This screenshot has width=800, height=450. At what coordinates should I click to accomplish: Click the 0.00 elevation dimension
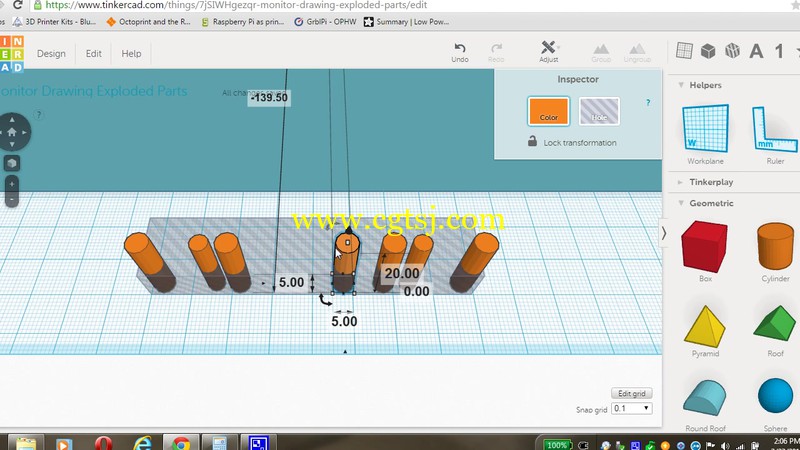[x=416, y=291]
